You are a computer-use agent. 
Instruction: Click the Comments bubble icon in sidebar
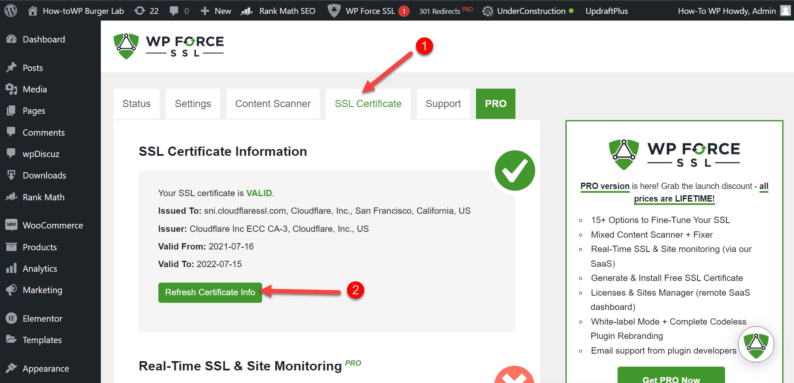pyautogui.click(x=11, y=132)
